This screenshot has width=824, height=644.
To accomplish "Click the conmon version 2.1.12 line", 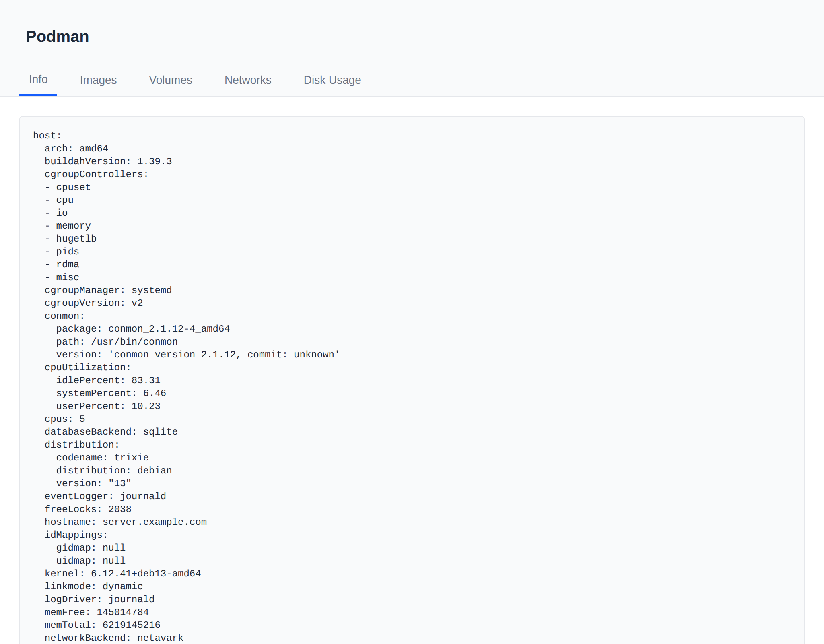I will tap(198, 355).
